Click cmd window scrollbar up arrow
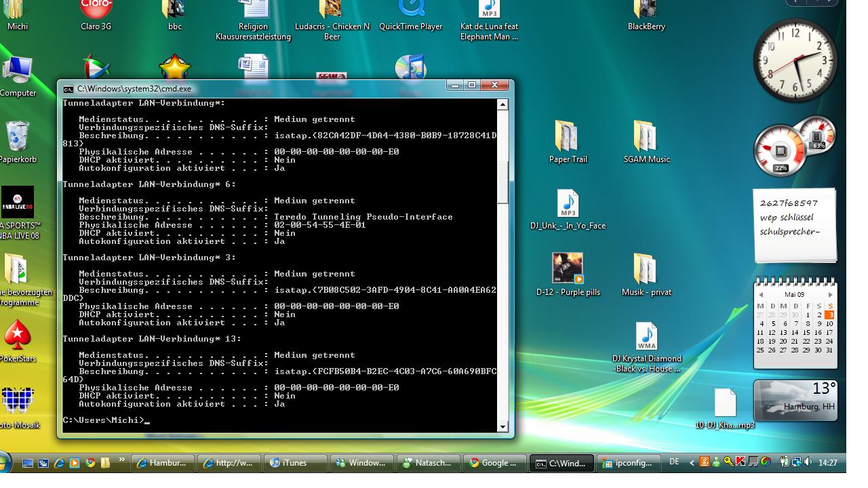This screenshot has width=868, height=488. (502, 104)
